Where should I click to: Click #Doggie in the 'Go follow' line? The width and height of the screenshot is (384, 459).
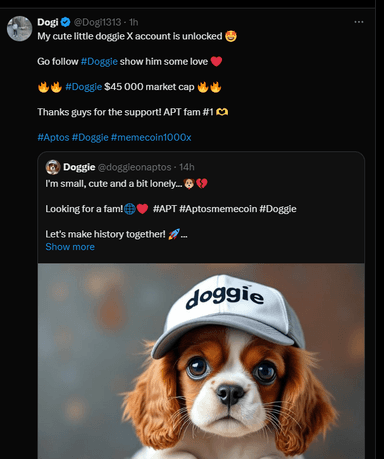tap(99, 62)
